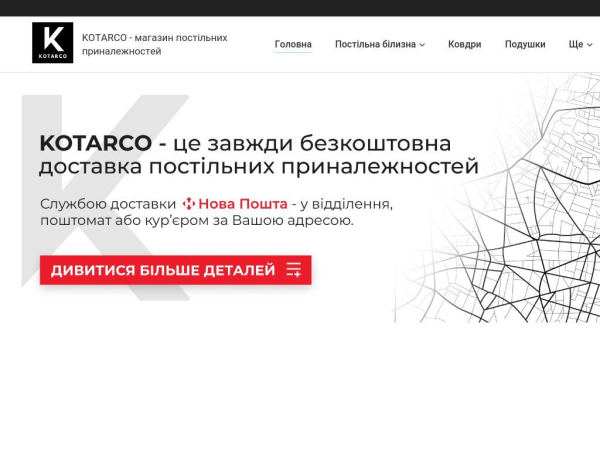The width and height of the screenshot is (600, 450).
Task: Click the city map illustration
Action: click(497, 197)
